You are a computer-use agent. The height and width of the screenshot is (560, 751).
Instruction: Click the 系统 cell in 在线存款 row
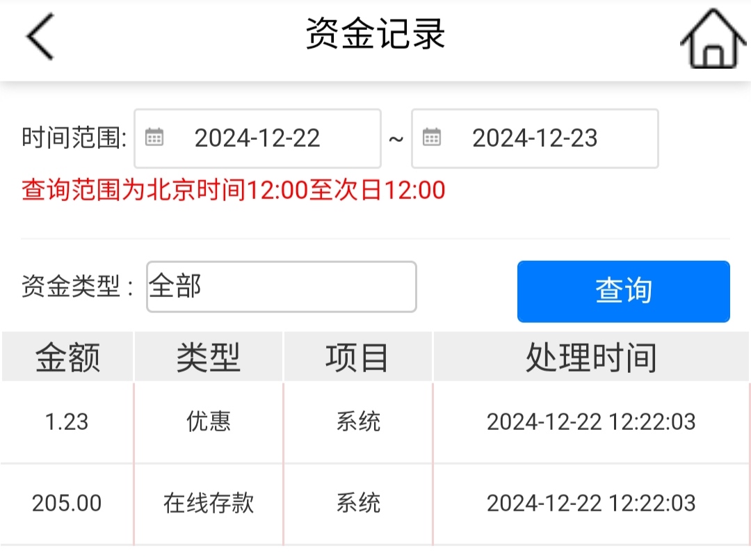358,503
